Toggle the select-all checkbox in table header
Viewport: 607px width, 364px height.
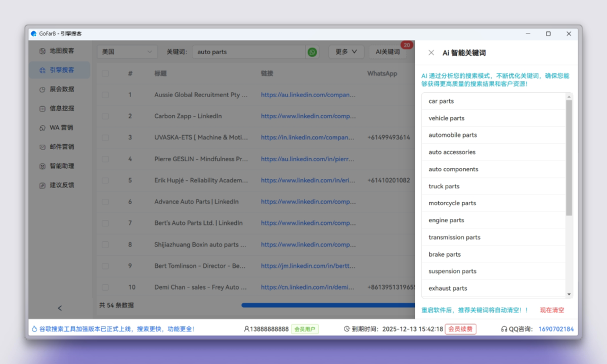105,74
